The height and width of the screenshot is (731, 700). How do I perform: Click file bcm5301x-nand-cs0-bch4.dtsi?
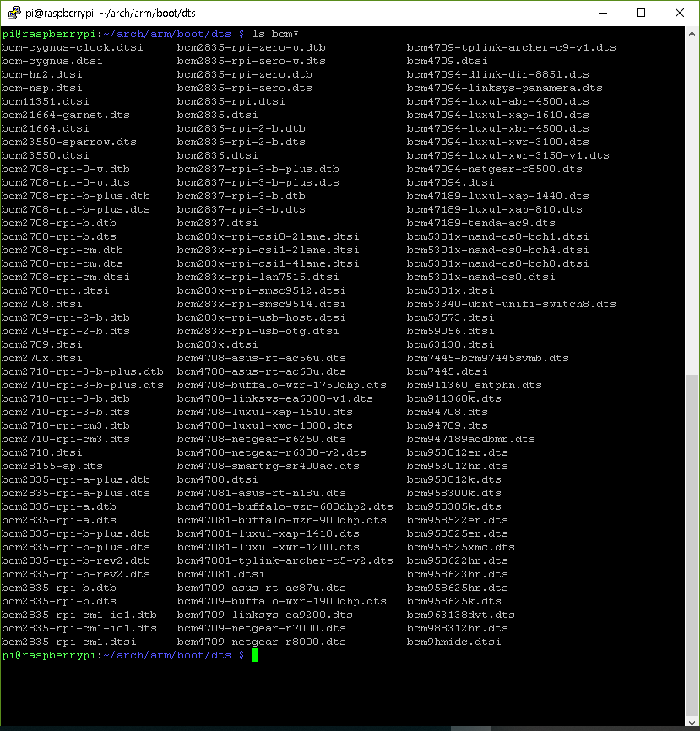498,251
